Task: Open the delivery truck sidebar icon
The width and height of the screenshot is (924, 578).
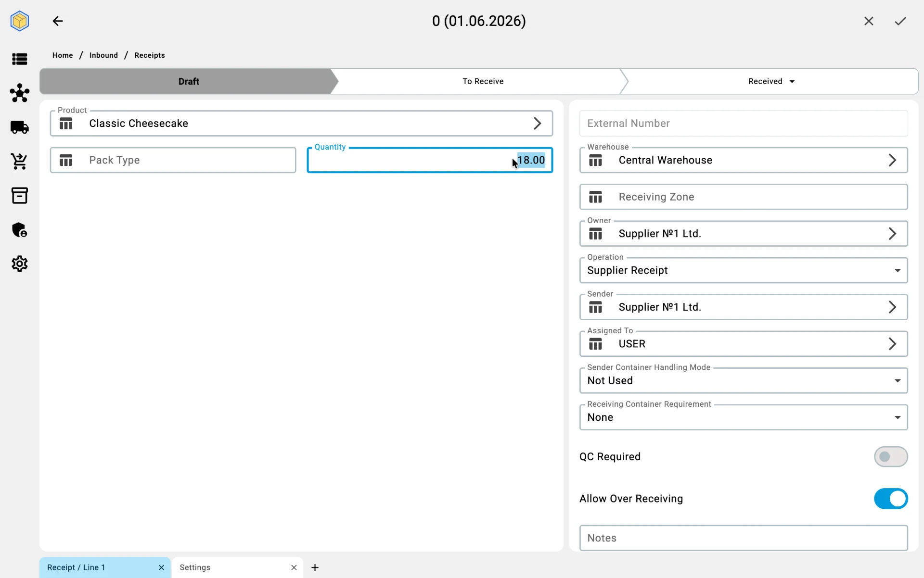Action: [x=20, y=127]
